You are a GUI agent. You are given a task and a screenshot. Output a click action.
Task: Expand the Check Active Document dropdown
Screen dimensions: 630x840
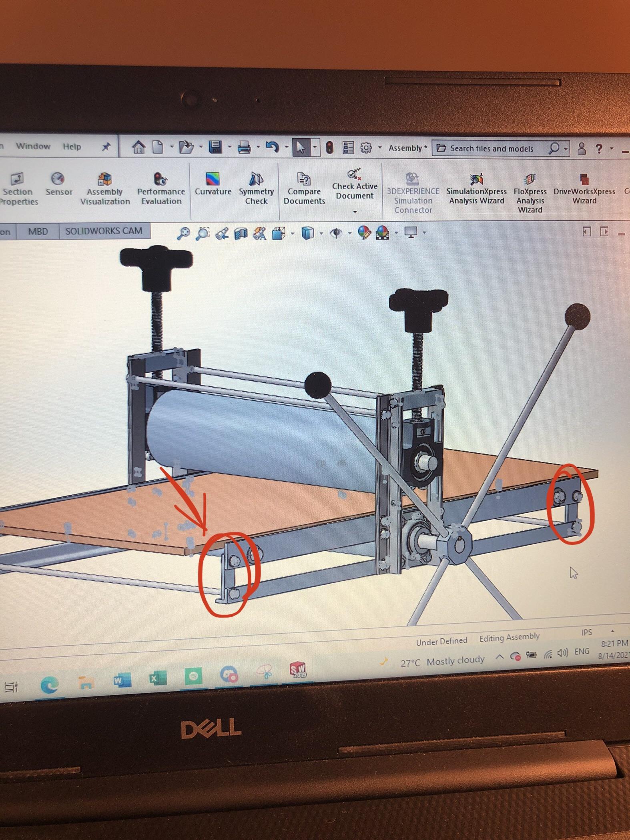pyautogui.click(x=355, y=212)
